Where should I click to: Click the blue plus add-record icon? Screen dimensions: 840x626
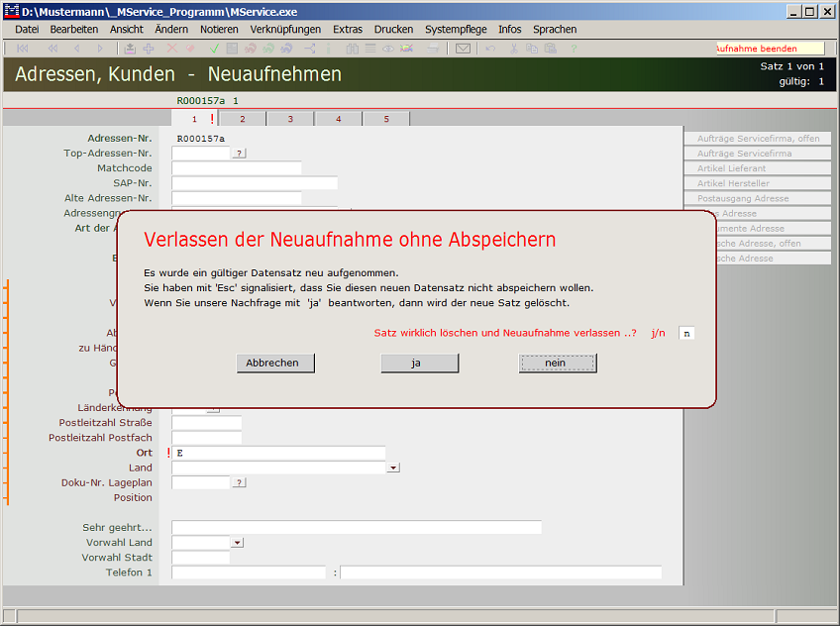149,49
